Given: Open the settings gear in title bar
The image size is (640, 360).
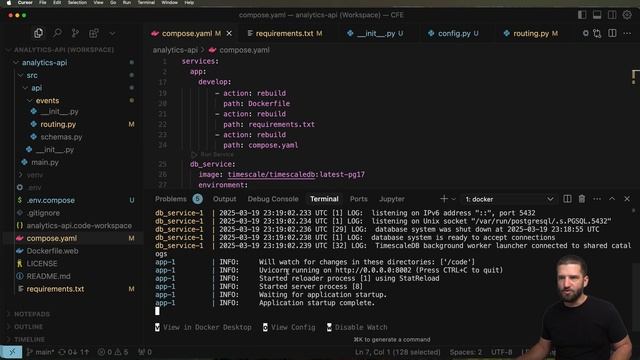Looking at the screenshot, I should click(627, 15).
